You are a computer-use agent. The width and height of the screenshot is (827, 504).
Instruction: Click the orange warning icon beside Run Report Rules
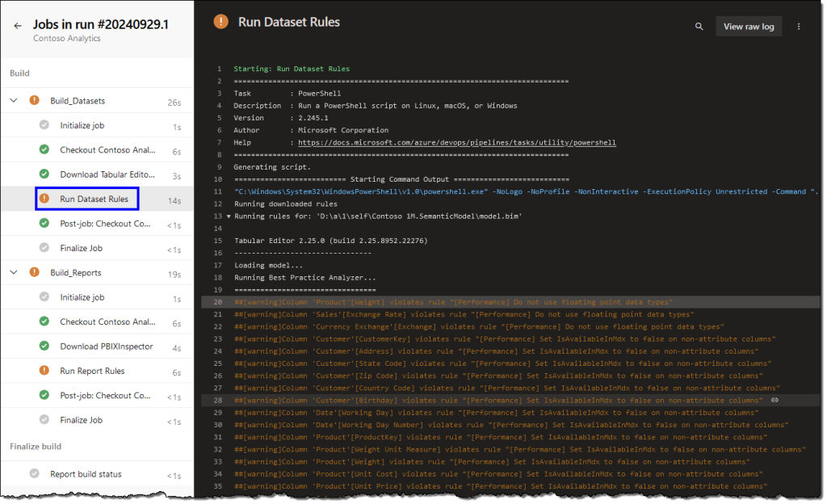point(44,371)
